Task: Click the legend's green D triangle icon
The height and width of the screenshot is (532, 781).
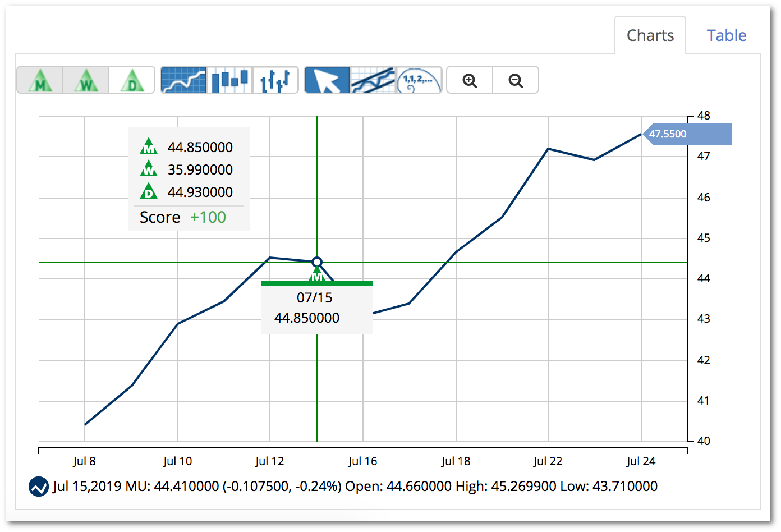Action: [149, 191]
